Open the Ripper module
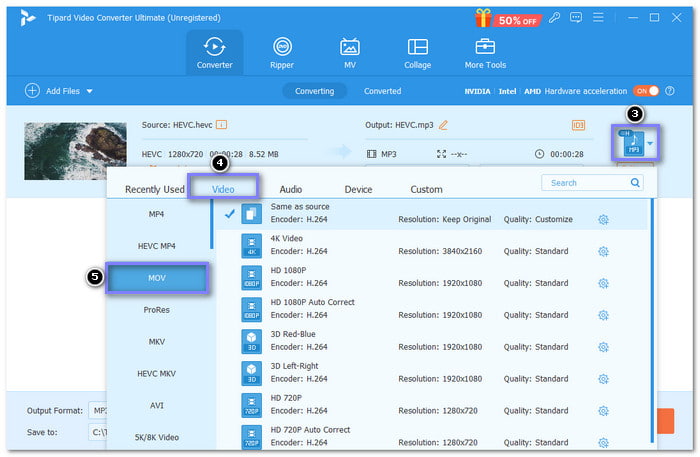 [282, 53]
